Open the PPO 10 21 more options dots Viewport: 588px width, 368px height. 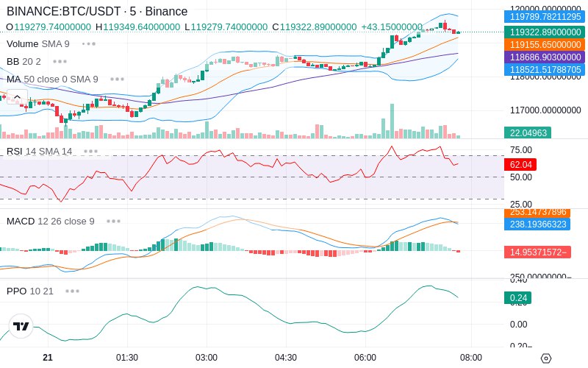[72, 291]
